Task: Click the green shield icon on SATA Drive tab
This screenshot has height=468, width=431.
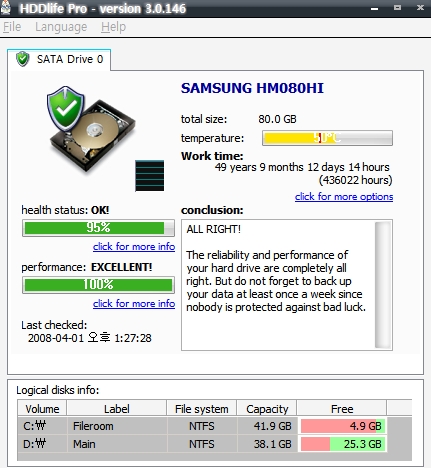Action: [23, 59]
